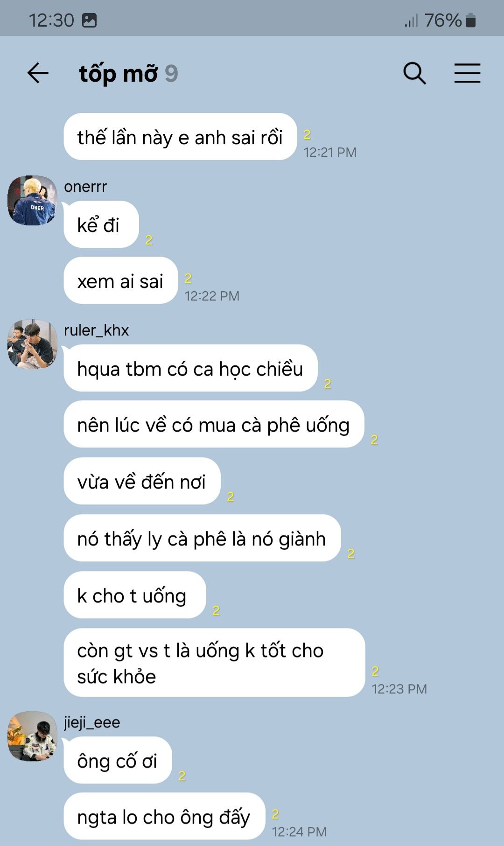Tap username label ruler_khx

coord(96,330)
